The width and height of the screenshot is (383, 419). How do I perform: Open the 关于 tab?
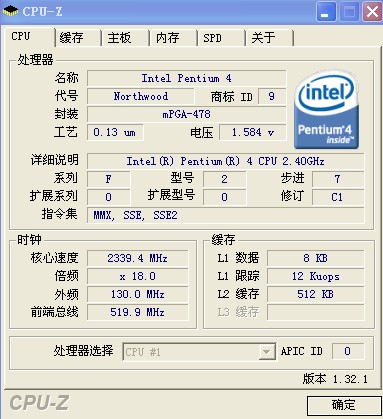269,38
